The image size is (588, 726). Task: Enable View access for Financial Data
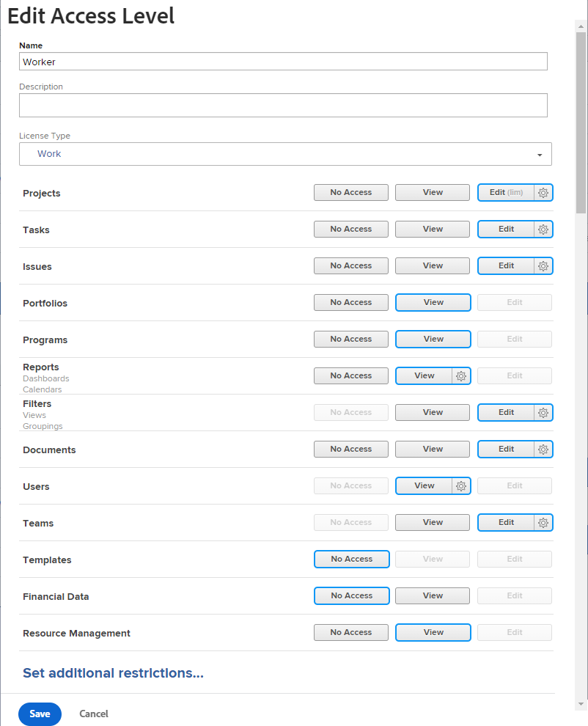pyautogui.click(x=433, y=595)
